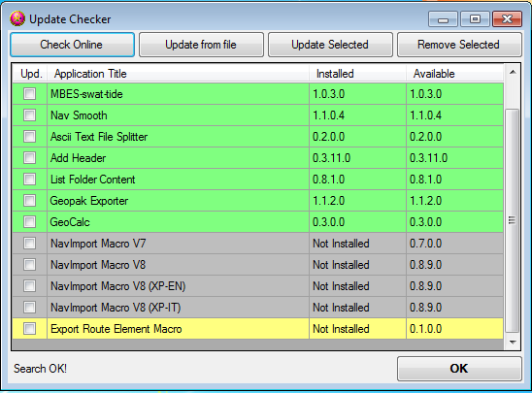Screen dimensions: 532x393
Task: Maximize the Update Checker window
Action: click(475, 19)
